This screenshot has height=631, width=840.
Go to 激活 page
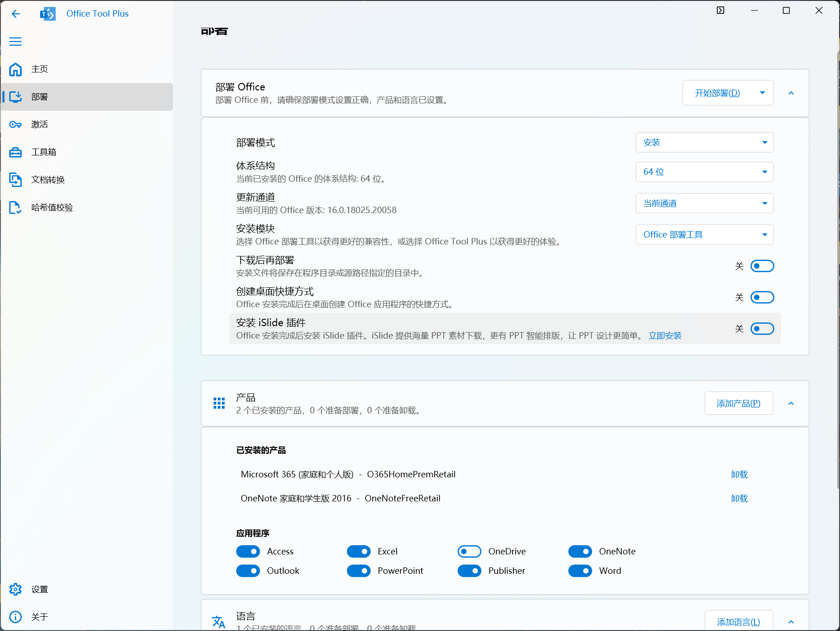click(87, 125)
